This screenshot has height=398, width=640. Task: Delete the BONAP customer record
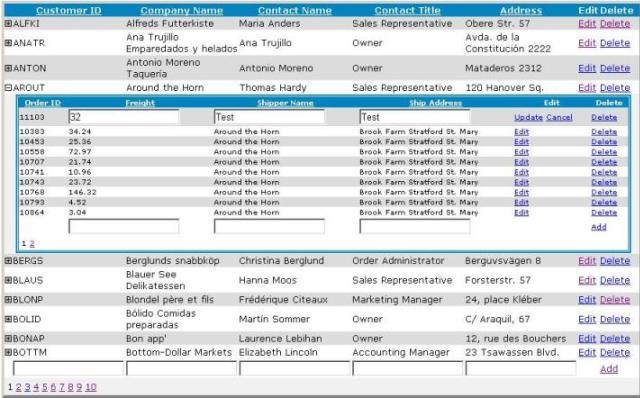[x=615, y=338]
